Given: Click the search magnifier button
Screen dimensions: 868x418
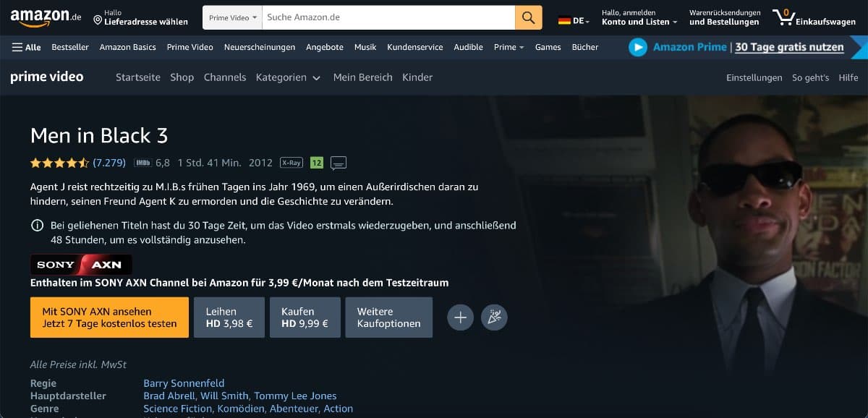Looking at the screenshot, I should [x=529, y=17].
